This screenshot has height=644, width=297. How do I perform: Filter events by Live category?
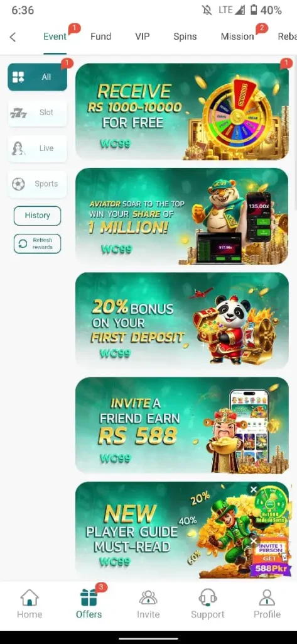coord(37,148)
